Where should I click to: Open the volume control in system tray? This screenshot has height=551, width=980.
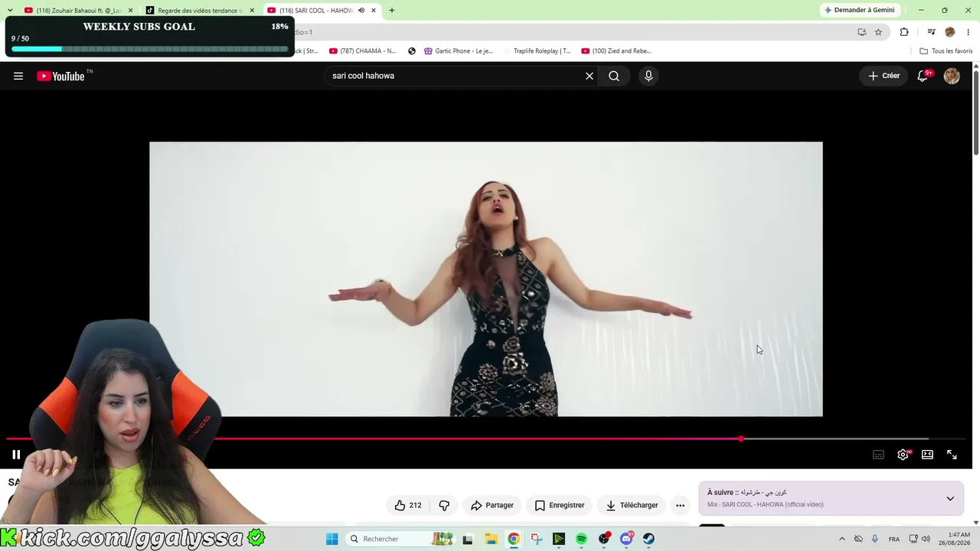(x=926, y=539)
